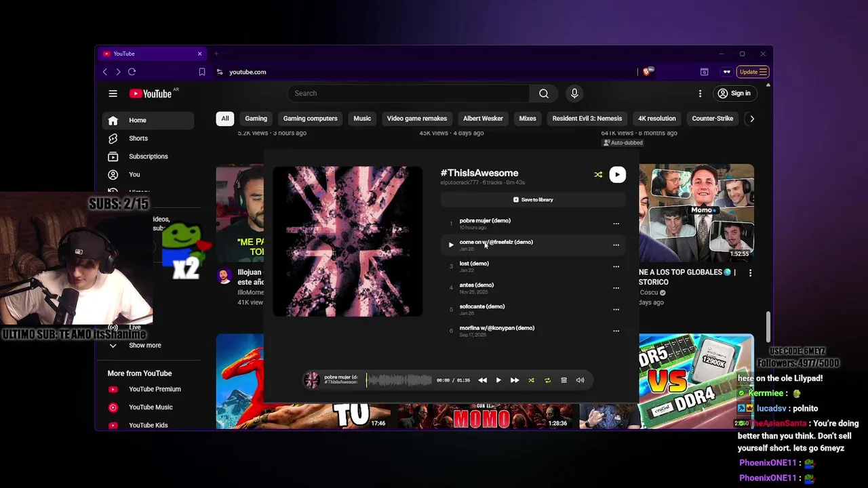The height and width of the screenshot is (488, 868).
Task: Select the Counter-Strike chip
Action: pyautogui.click(x=713, y=119)
